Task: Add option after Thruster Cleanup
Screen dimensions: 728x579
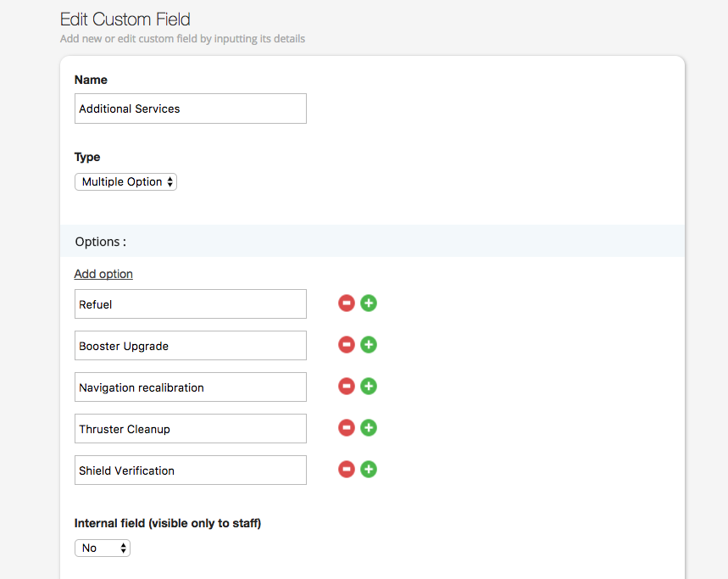Action: point(369,427)
